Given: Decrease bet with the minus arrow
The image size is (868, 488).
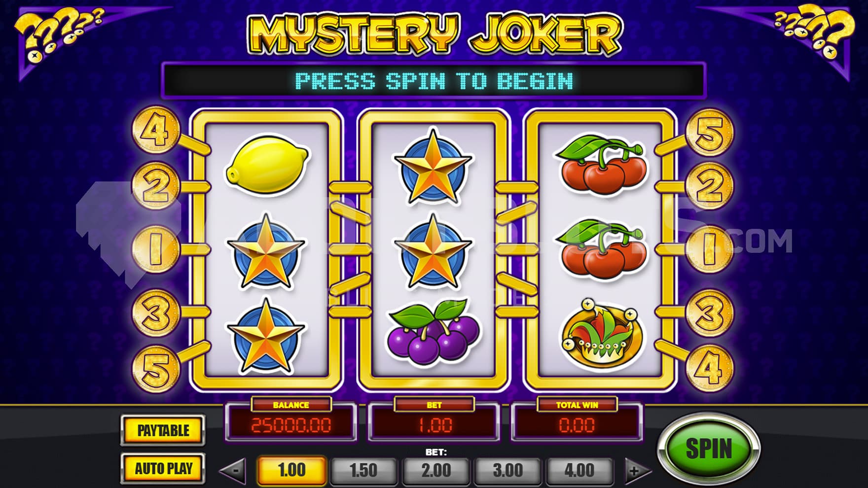Looking at the screenshot, I should tap(234, 470).
